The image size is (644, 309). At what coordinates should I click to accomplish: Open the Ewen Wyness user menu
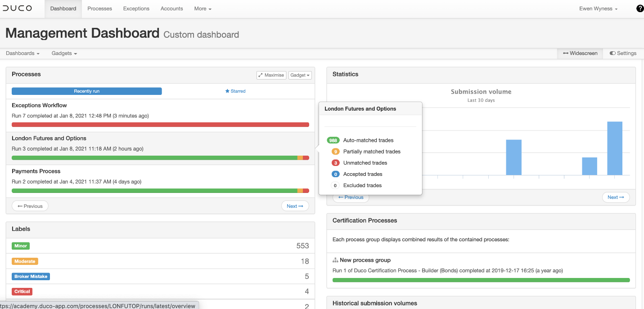tap(598, 8)
